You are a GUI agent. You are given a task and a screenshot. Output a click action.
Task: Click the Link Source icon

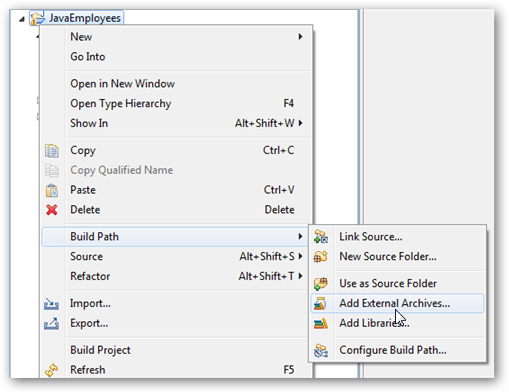click(321, 237)
